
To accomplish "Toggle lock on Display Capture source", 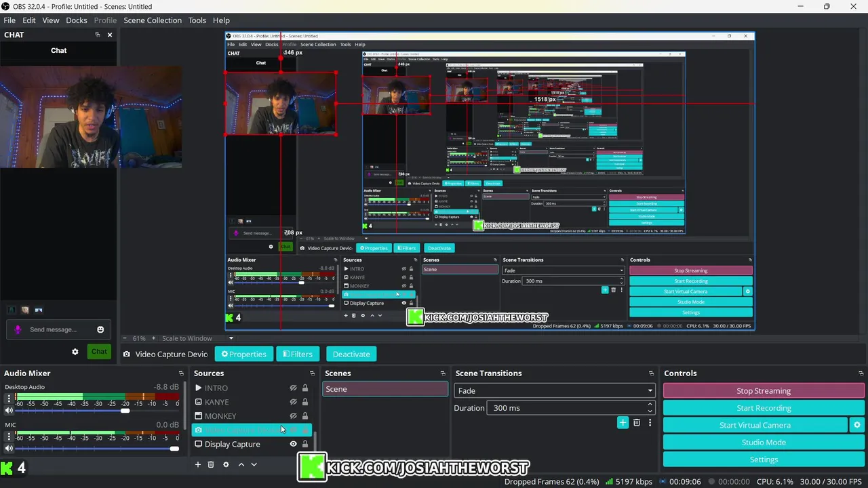I will coord(305,444).
